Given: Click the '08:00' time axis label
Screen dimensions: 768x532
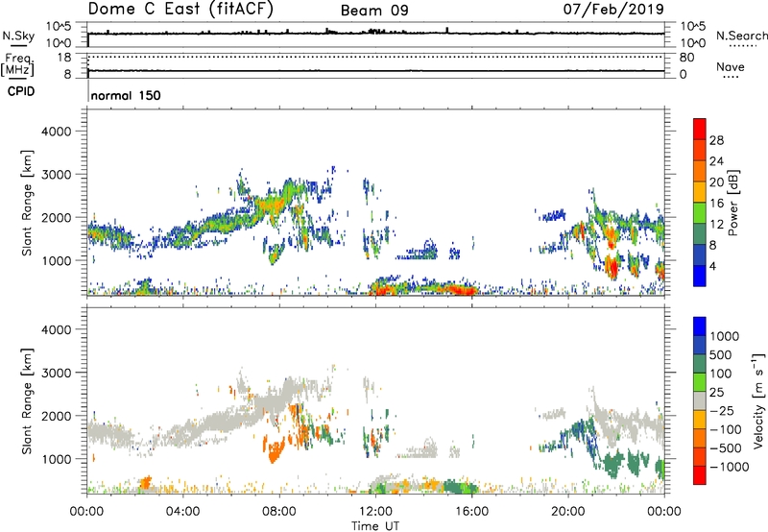Looking at the screenshot, I should tap(278, 512).
